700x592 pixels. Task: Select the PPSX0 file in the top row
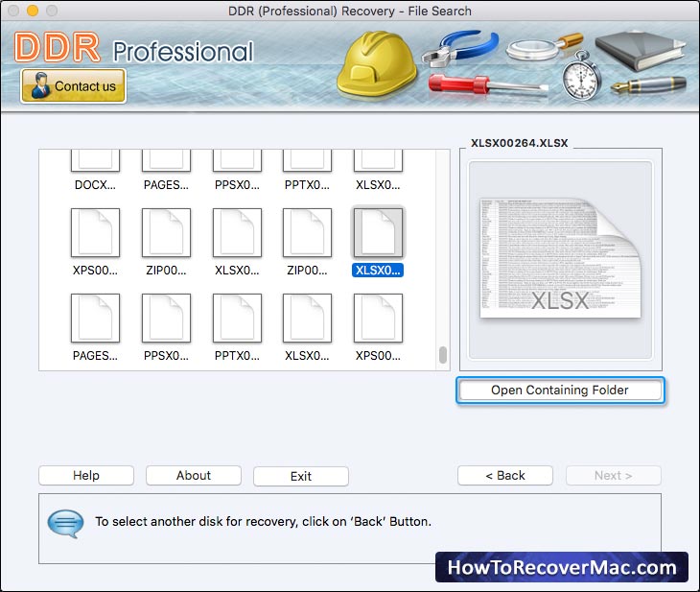[237, 170]
